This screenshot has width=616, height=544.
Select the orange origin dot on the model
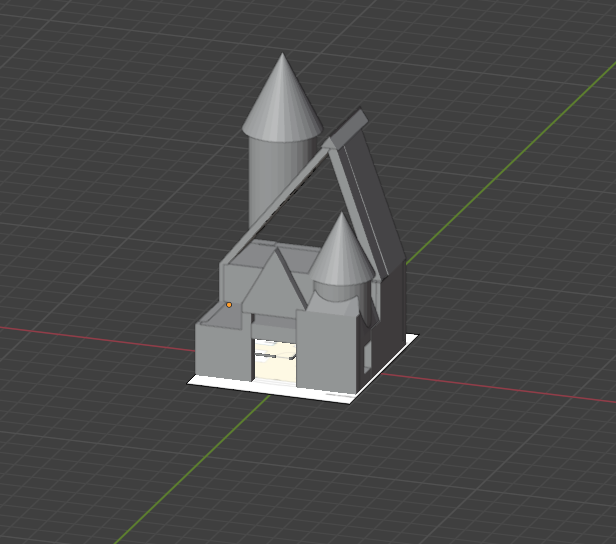tap(229, 305)
